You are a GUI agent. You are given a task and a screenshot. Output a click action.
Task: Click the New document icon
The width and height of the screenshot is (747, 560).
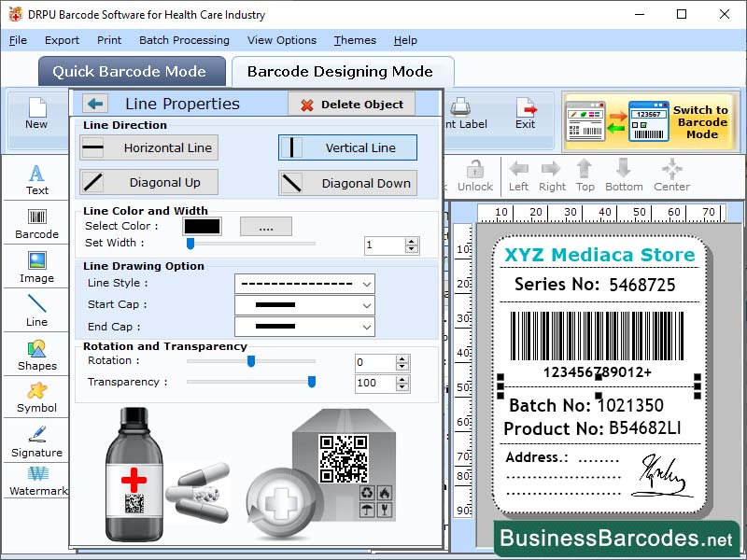click(x=36, y=114)
